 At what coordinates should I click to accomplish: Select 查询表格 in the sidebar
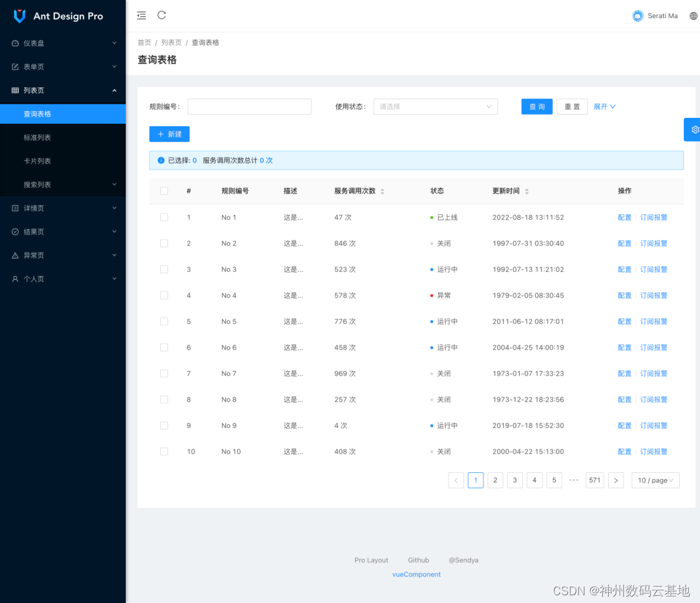[63, 114]
